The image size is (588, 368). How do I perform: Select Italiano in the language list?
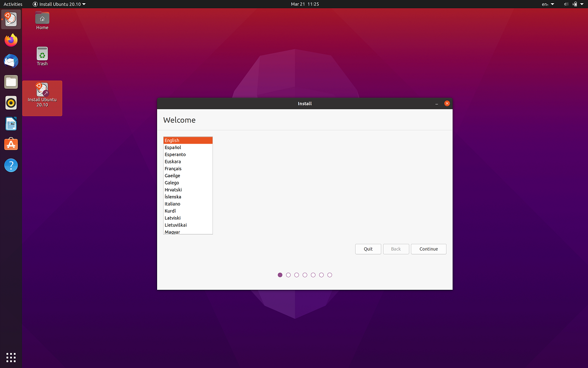188,204
